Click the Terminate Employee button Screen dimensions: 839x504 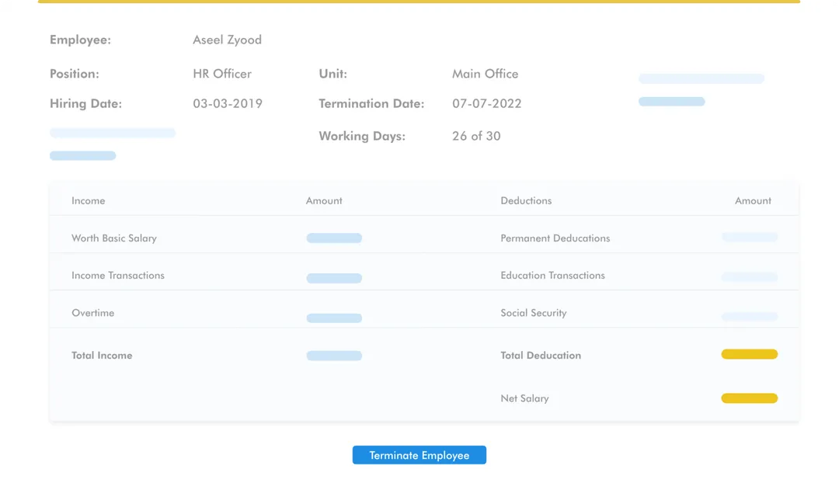(419, 455)
